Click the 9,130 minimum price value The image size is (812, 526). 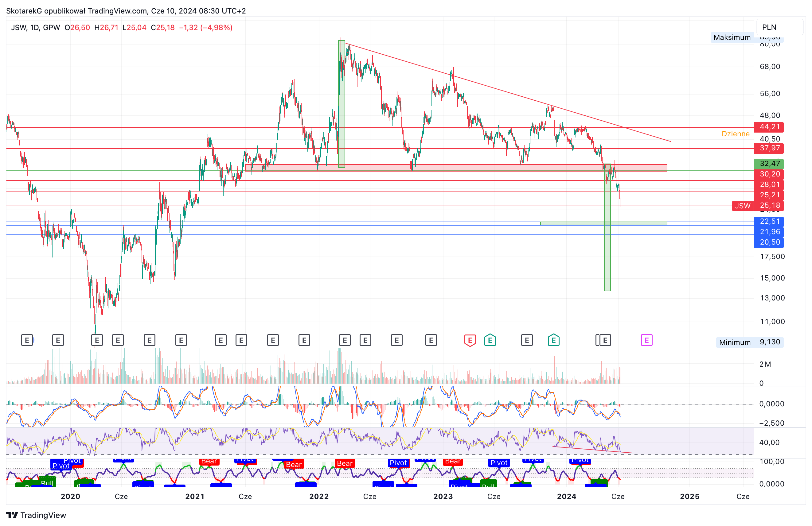coord(770,342)
